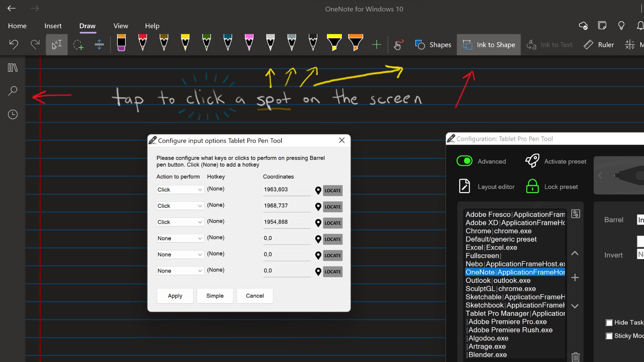Collapse the preset list with the up chevron
This screenshot has width=644, height=362.
pos(575,254)
